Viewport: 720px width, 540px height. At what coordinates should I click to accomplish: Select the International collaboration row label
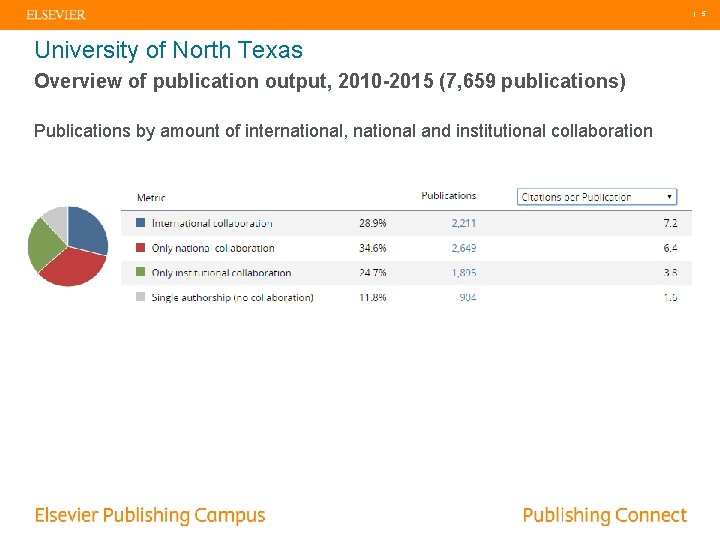tap(212, 223)
